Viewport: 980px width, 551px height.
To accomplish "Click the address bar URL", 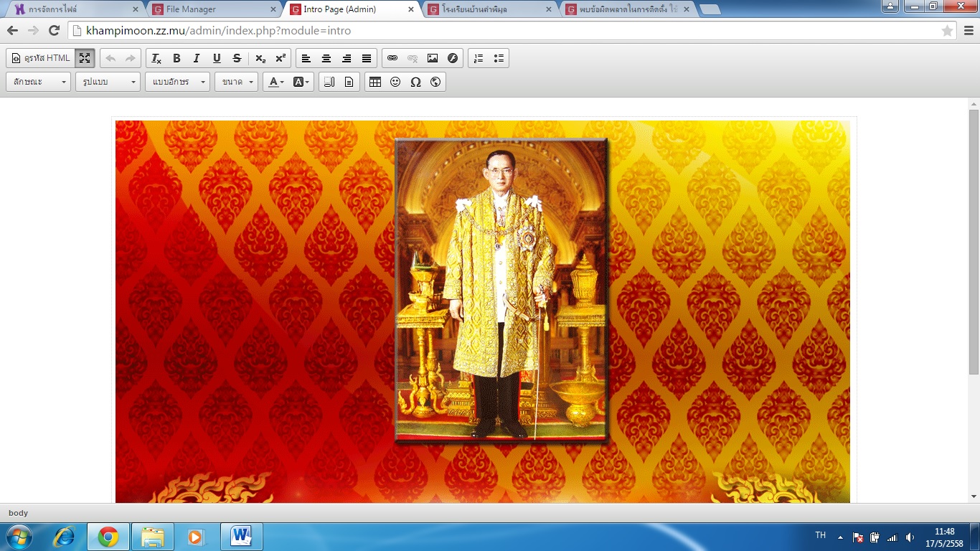I will (x=219, y=31).
